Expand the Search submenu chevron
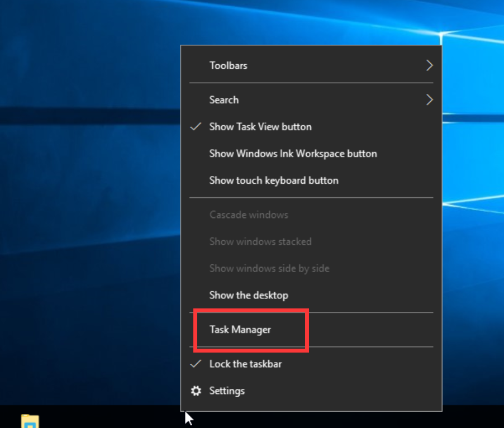This screenshot has height=428, width=504. click(x=430, y=99)
